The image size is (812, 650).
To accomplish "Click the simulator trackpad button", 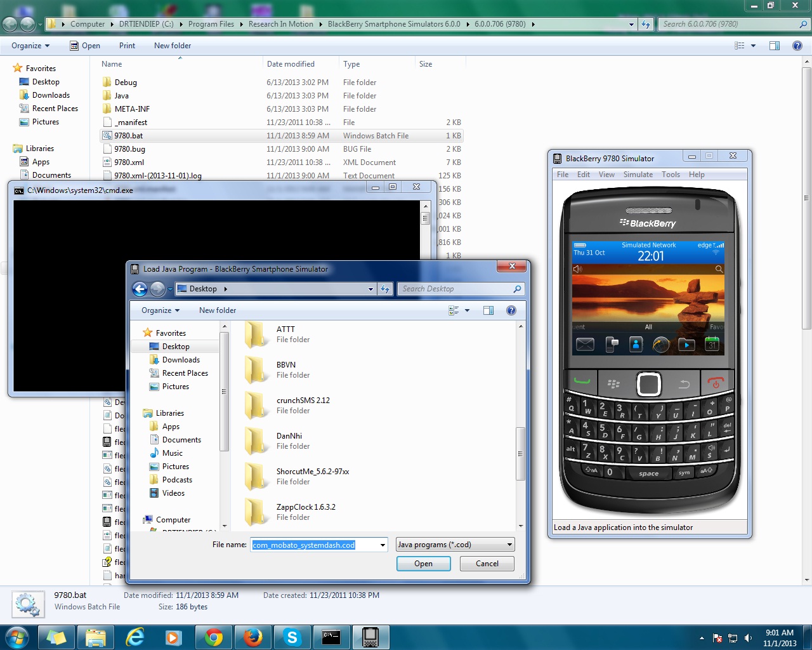I will point(648,383).
